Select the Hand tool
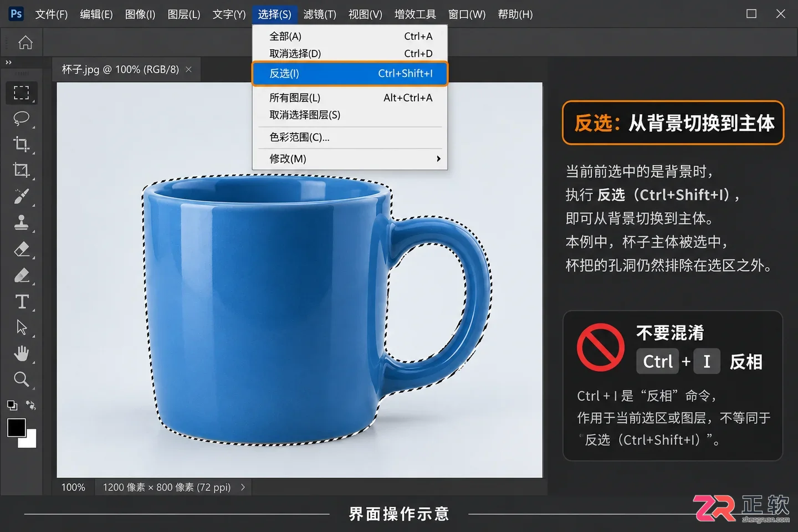 [x=22, y=353]
